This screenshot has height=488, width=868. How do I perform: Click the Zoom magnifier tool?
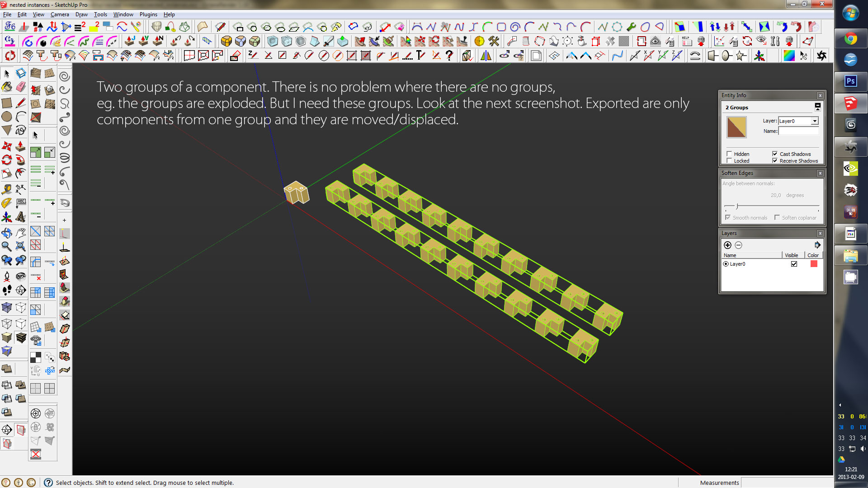coord(7,246)
